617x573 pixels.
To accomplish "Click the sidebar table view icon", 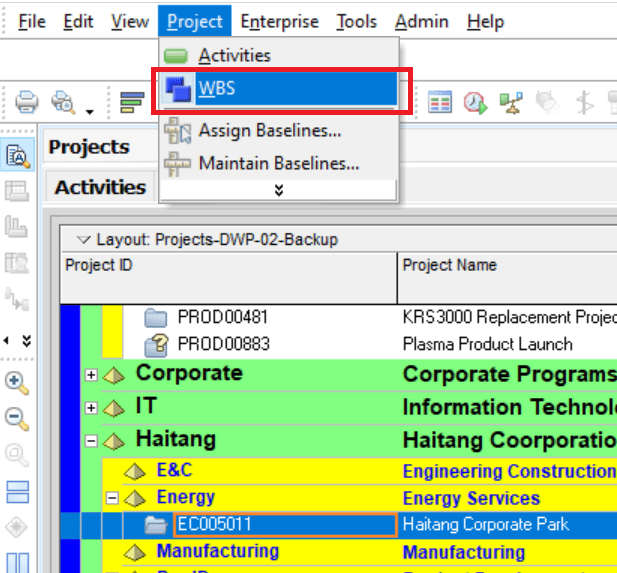I will pos(17,191).
